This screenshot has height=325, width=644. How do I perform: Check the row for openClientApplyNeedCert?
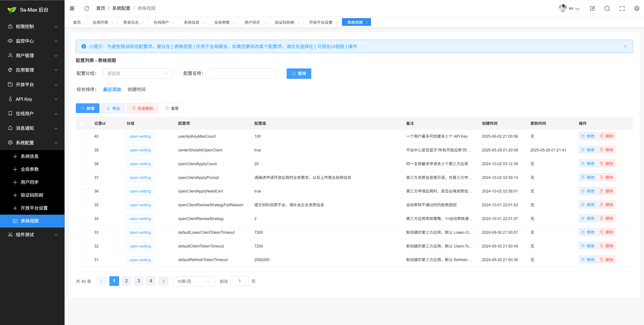82,191
